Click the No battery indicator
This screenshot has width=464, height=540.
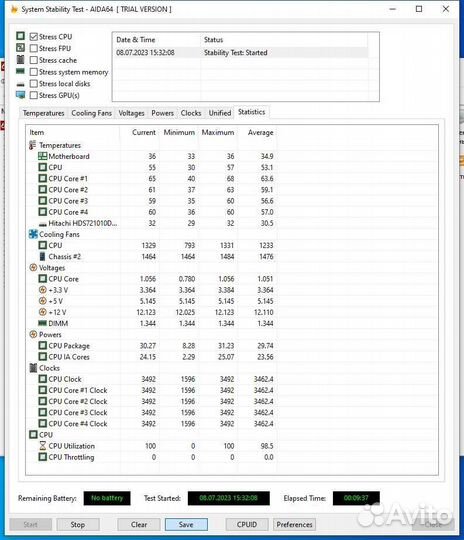[x=107, y=498]
